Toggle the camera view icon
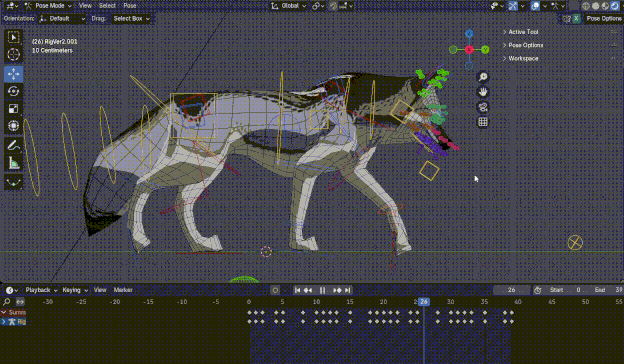The width and height of the screenshot is (624, 364). pos(483,107)
